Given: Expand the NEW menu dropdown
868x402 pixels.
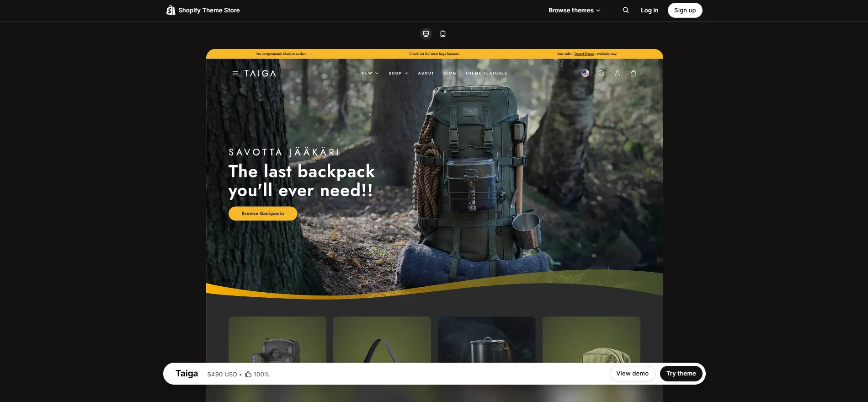Looking at the screenshot, I should [x=369, y=73].
